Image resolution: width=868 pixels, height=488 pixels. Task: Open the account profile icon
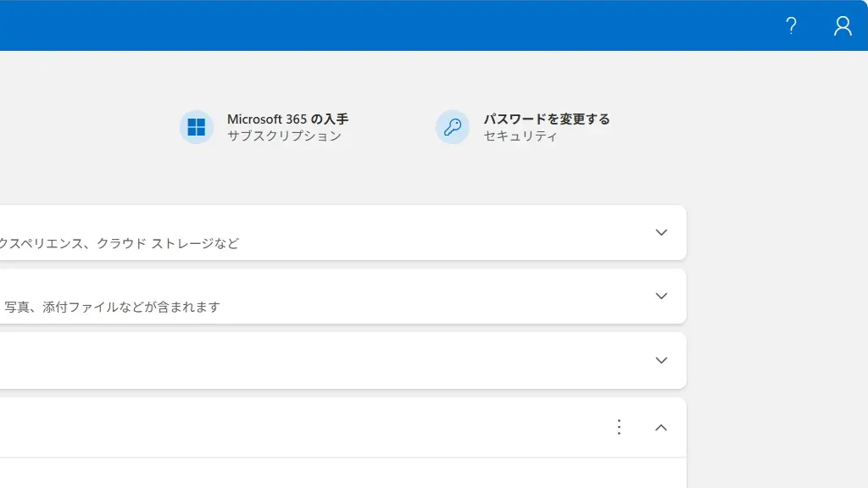coord(843,25)
